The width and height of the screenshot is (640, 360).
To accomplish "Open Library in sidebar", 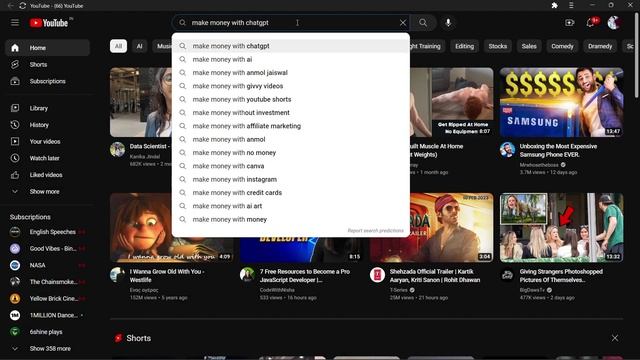I will [48, 108].
